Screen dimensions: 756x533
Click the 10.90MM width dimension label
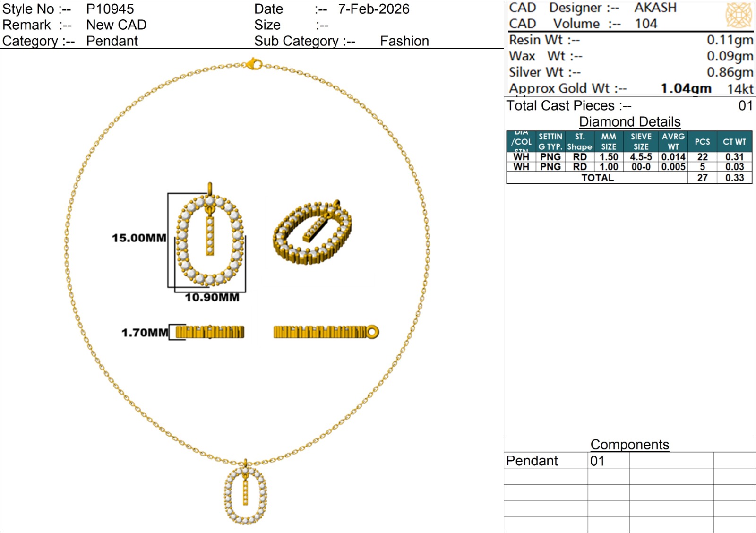coord(212,297)
